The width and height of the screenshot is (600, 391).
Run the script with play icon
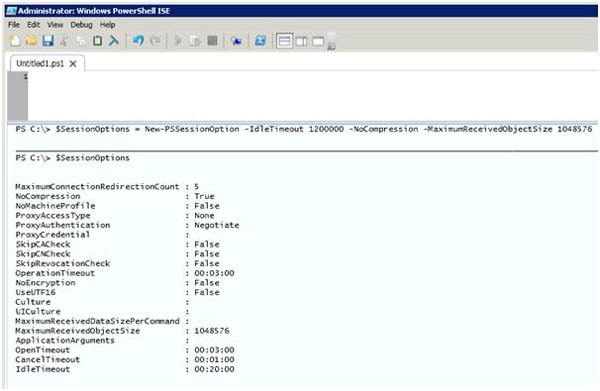(x=178, y=41)
